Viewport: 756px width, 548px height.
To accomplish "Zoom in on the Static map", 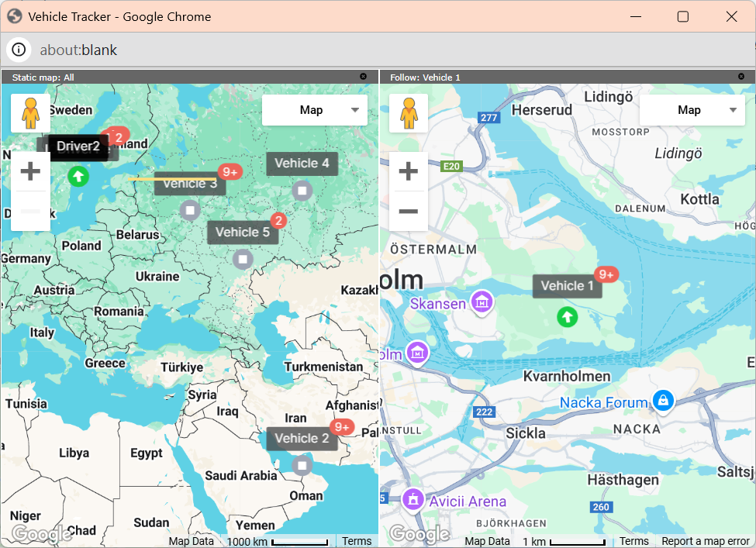I will tap(30, 171).
